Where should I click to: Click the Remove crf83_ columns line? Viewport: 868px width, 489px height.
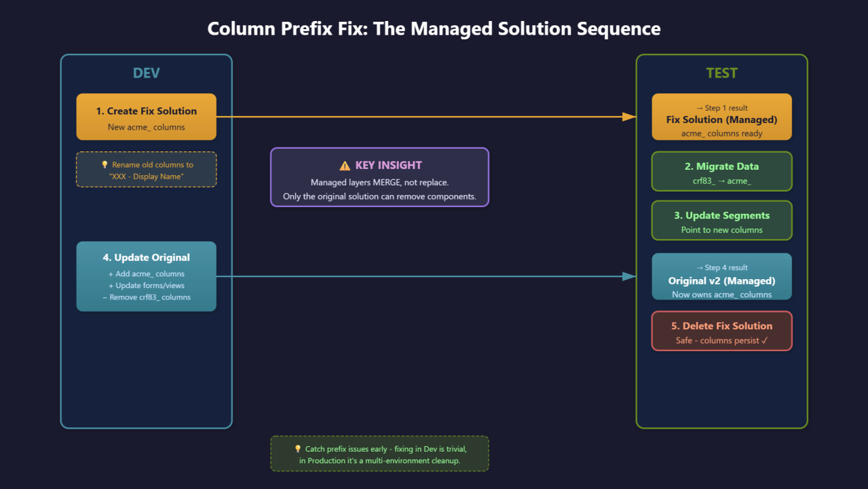tap(146, 297)
